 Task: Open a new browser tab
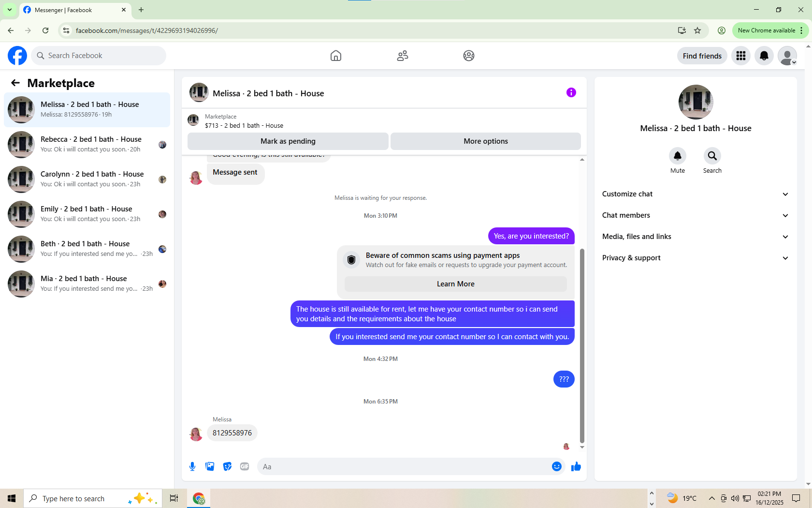pos(141,10)
